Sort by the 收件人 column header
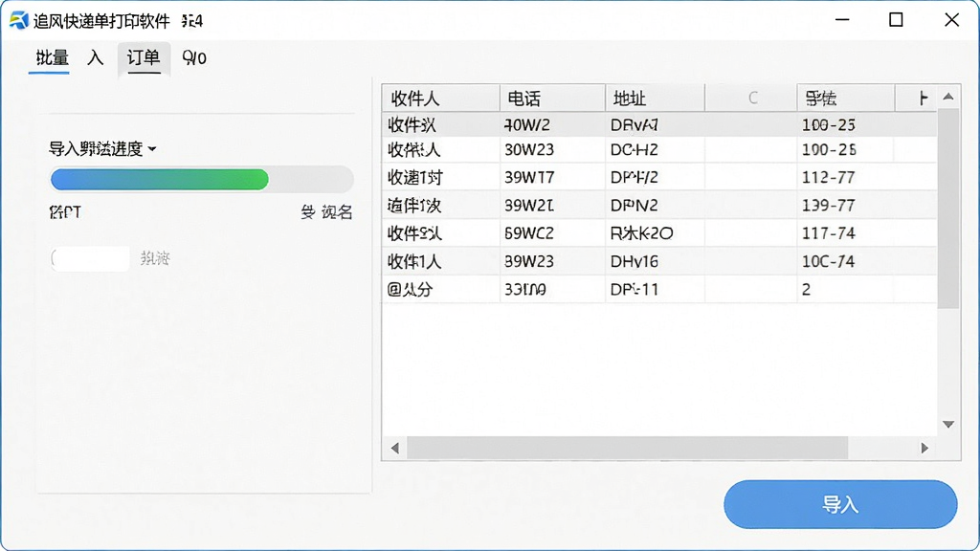980x551 pixels. [x=440, y=99]
